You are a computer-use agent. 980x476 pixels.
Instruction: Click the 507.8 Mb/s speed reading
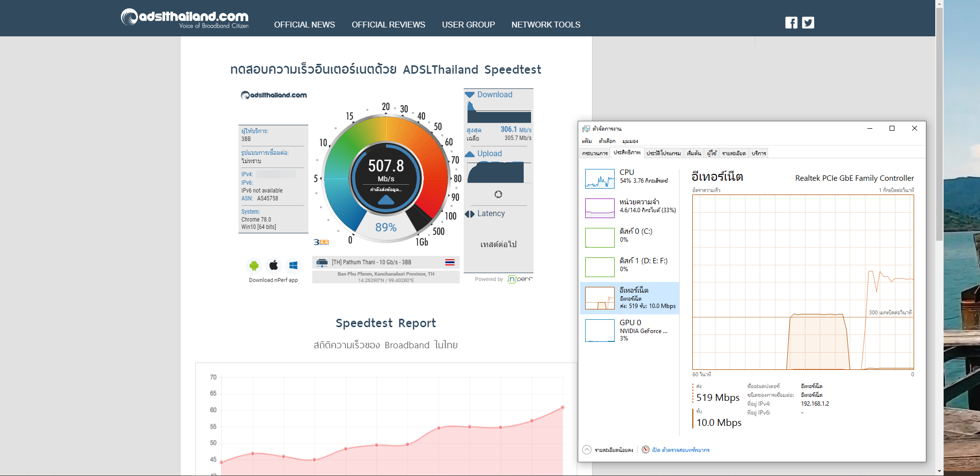coord(386,170)
